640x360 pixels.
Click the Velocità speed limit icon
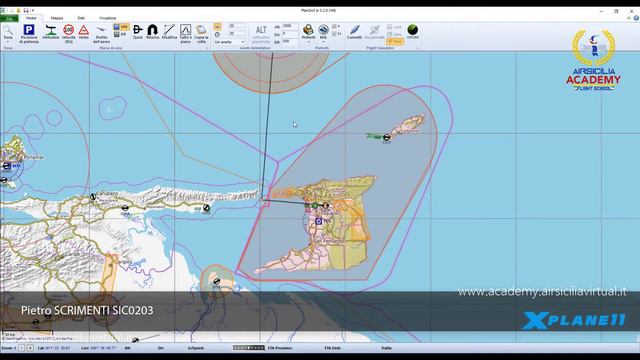click(68, 29)
